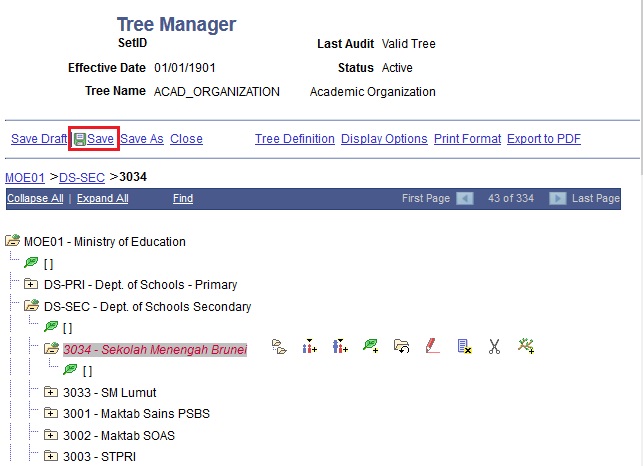Click the ACAD_ORGANIZATION tree name value

point(217,91)
